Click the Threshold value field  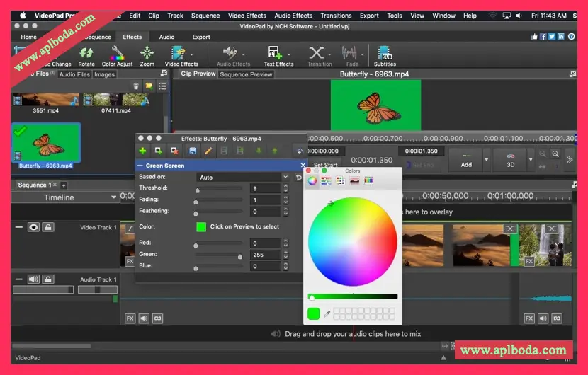265,188
